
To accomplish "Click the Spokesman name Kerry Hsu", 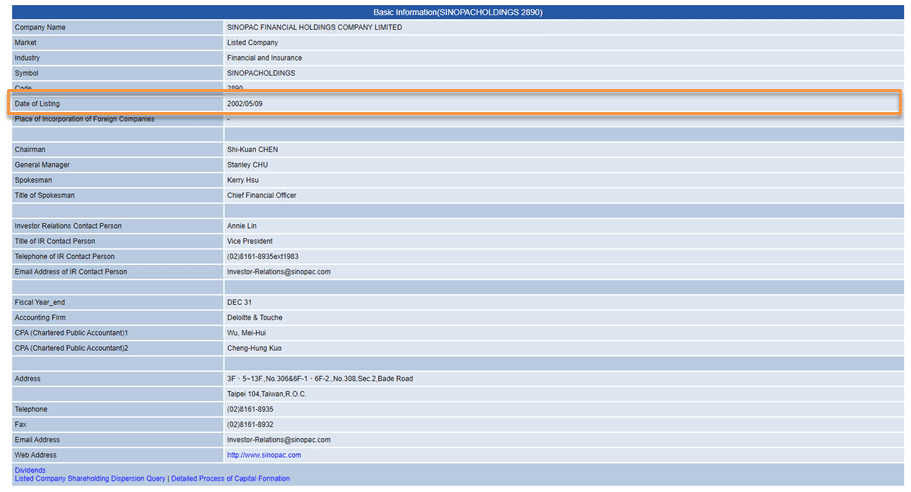I will click(245, 180).
